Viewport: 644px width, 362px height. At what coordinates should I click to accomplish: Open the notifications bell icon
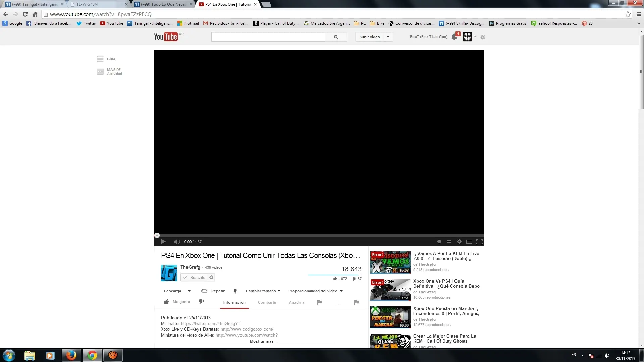pyautogui.click(x=454, y=37)
